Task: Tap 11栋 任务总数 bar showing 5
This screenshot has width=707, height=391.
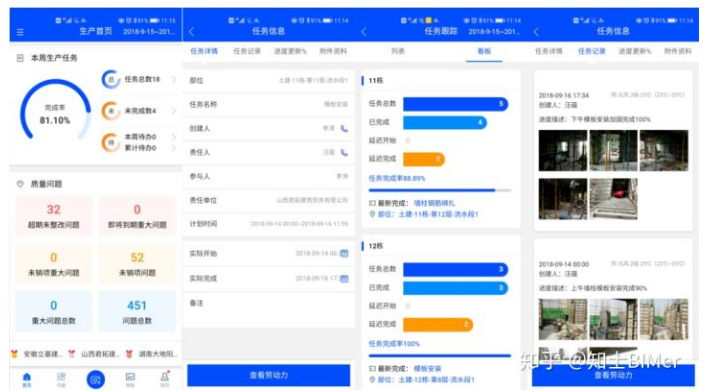Action: [455, 104]
